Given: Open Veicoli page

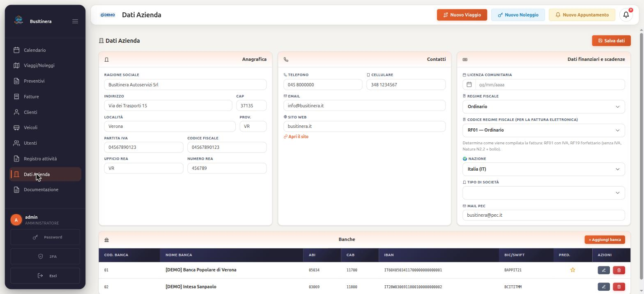Looking at the screenshot, I should 45,127.
